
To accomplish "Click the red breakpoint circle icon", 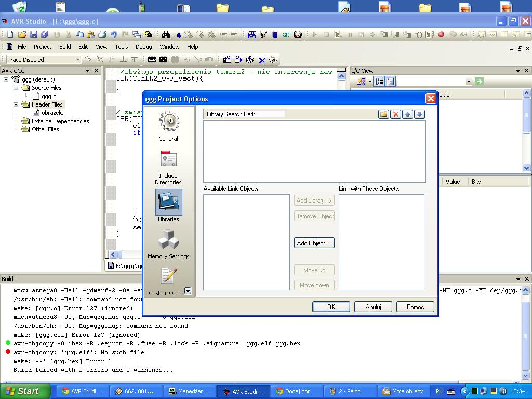I will click(x=441, y=34).
